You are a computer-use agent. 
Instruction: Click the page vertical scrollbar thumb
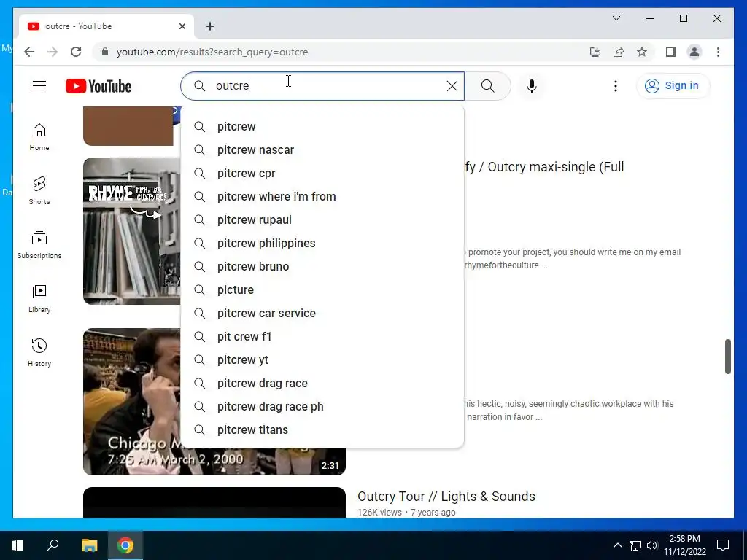[727, 356]
